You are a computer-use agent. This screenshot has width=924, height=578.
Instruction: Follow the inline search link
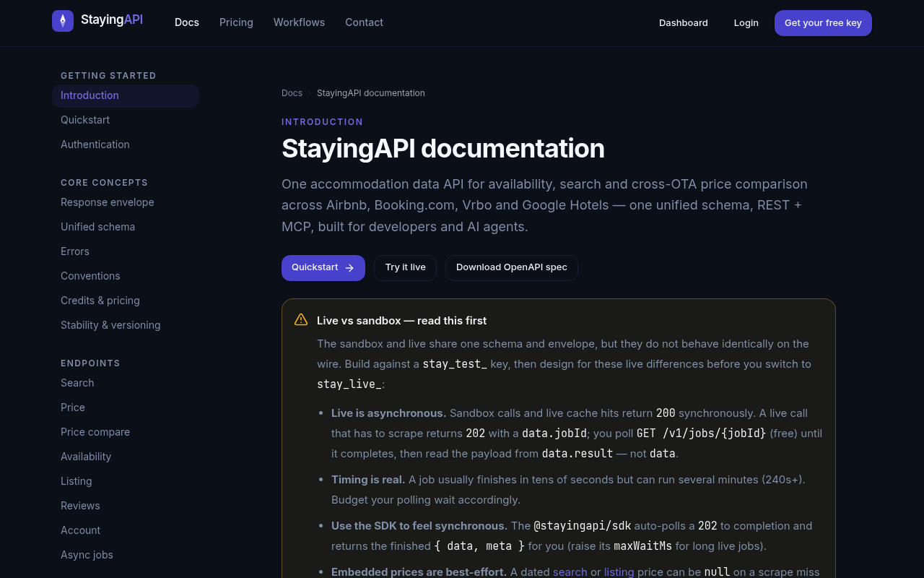tap(570, 572)
